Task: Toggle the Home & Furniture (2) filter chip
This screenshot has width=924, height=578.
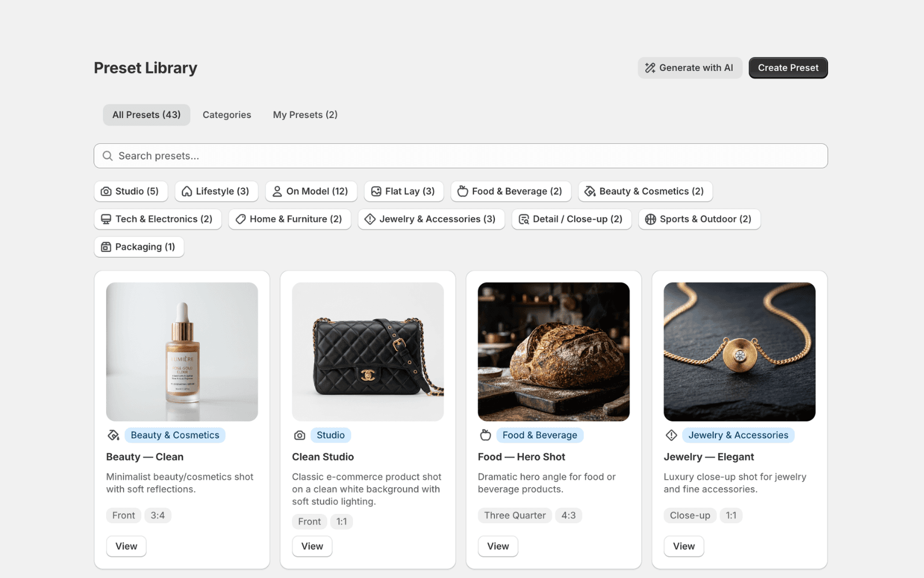Action: click(289, 219)
